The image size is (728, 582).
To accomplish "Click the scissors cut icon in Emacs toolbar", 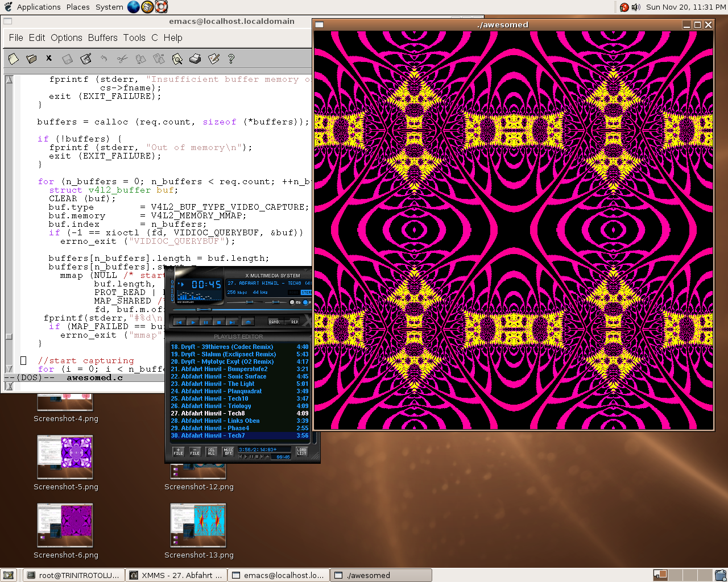I will [122, 59].
